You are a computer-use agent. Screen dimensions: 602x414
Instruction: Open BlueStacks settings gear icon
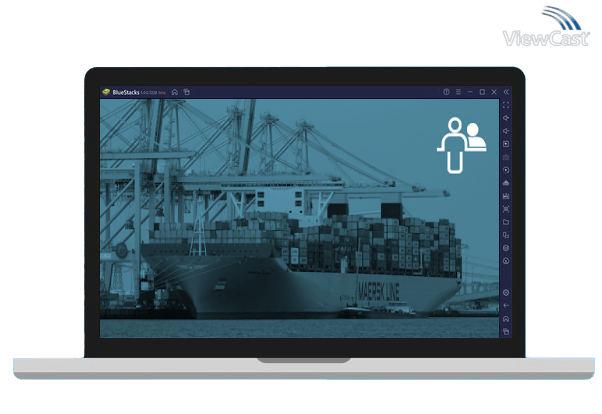click(506, 293)
